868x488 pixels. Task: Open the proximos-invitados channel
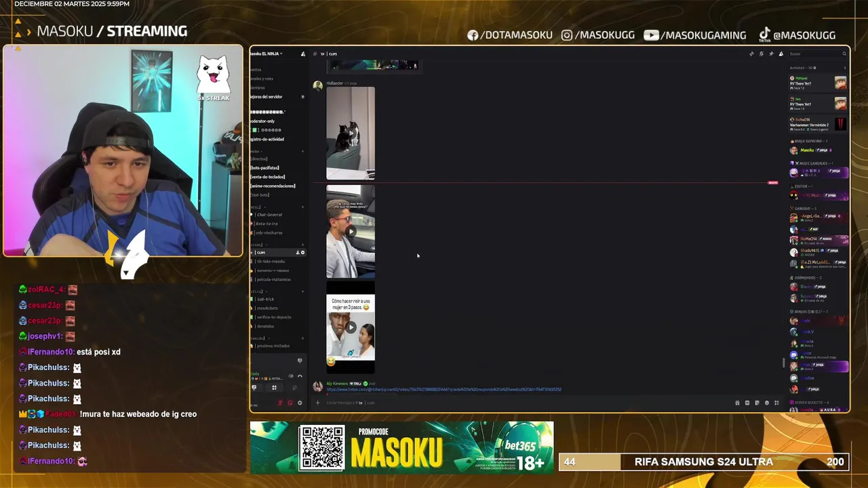click(273, 346)
